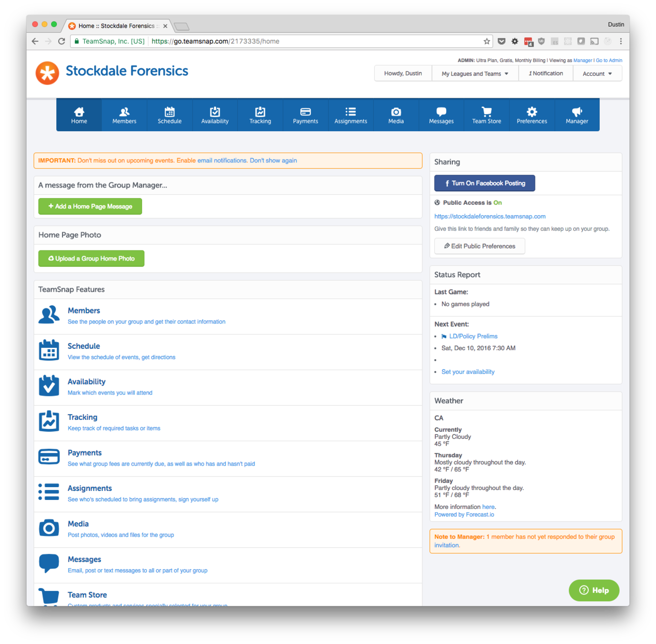Open Schedule feature title link
656x644 pixels.
coord(84,346)
